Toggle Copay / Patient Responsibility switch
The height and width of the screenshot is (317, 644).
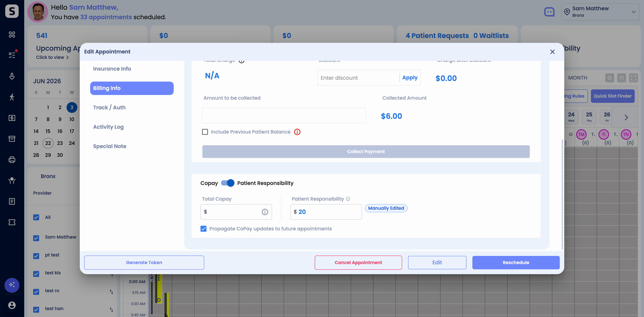click(x=228, y=183)
